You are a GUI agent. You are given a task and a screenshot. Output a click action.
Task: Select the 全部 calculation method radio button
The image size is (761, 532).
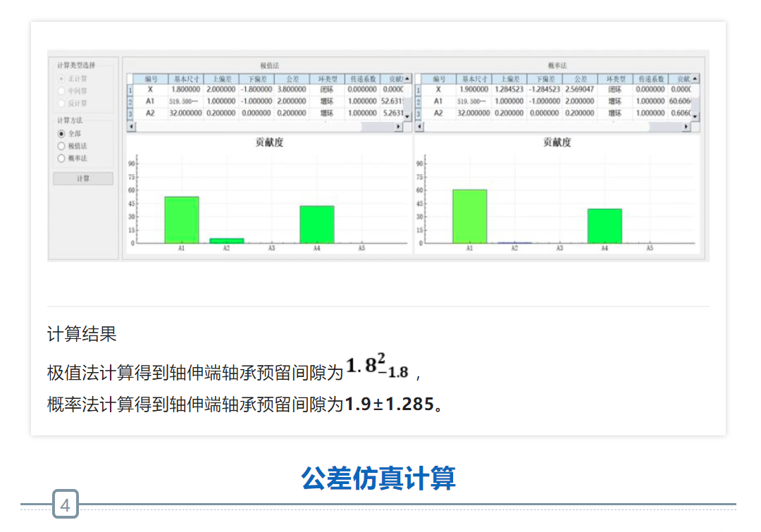point(61,133)
